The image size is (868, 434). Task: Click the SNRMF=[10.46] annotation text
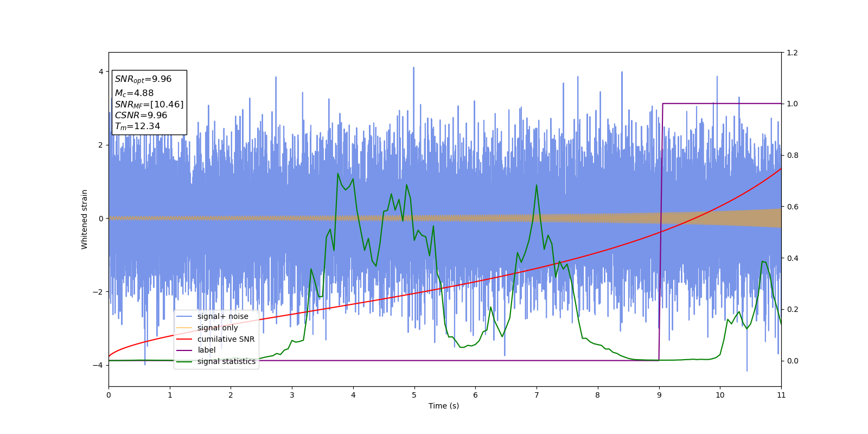tap(149, 104)
